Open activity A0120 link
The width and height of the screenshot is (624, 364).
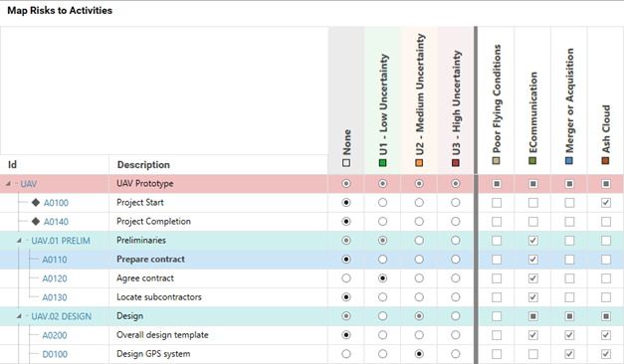(x=55, y=278)
